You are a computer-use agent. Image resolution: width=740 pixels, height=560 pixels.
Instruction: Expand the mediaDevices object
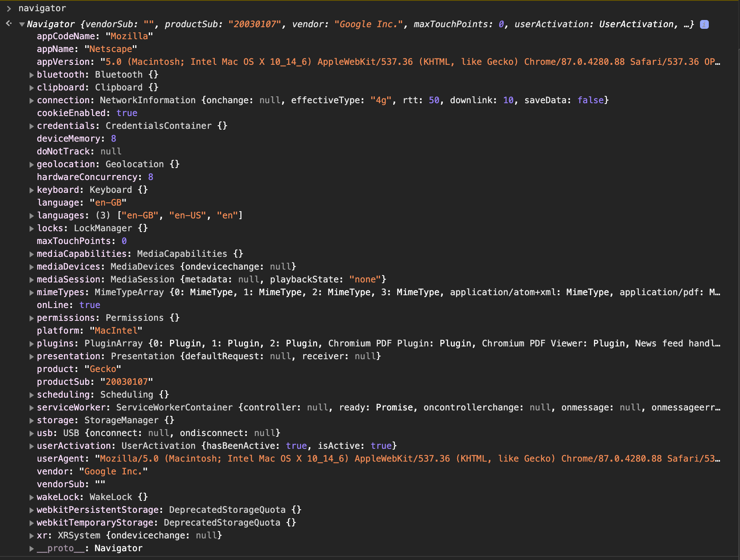[x=32, y=267]
